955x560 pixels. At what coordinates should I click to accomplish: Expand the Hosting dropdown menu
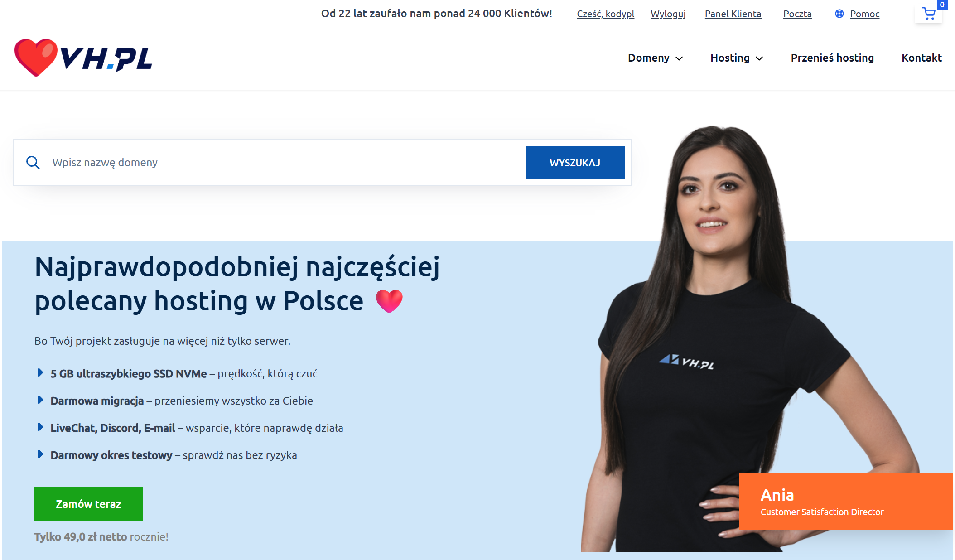point(730,58)
